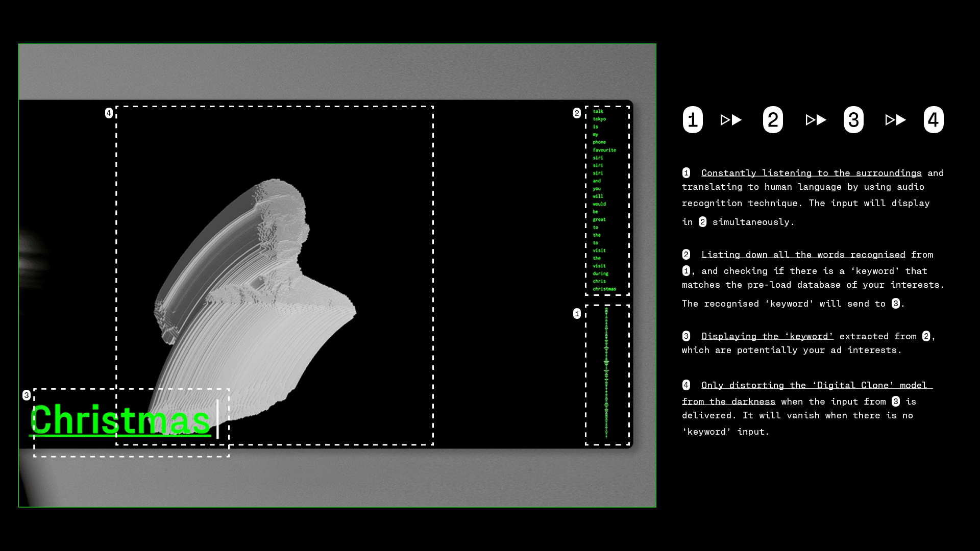Select node 4 circle button
980x551 pixels.
coord(934,120)
